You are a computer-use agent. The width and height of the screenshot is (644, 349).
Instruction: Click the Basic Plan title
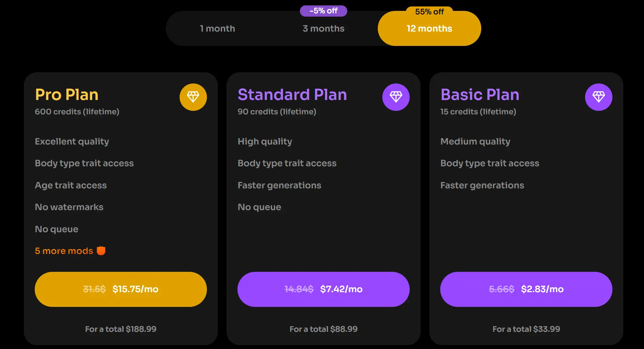pyautogui.click(x=480, y=95)
